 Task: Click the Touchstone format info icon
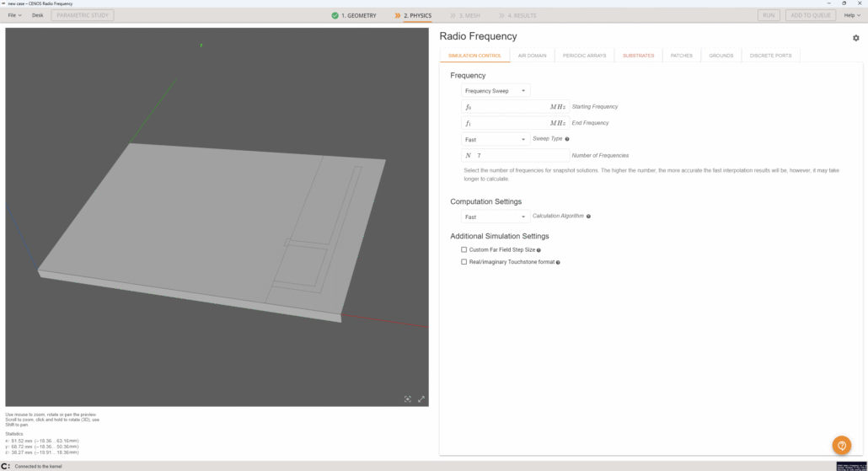558,263
